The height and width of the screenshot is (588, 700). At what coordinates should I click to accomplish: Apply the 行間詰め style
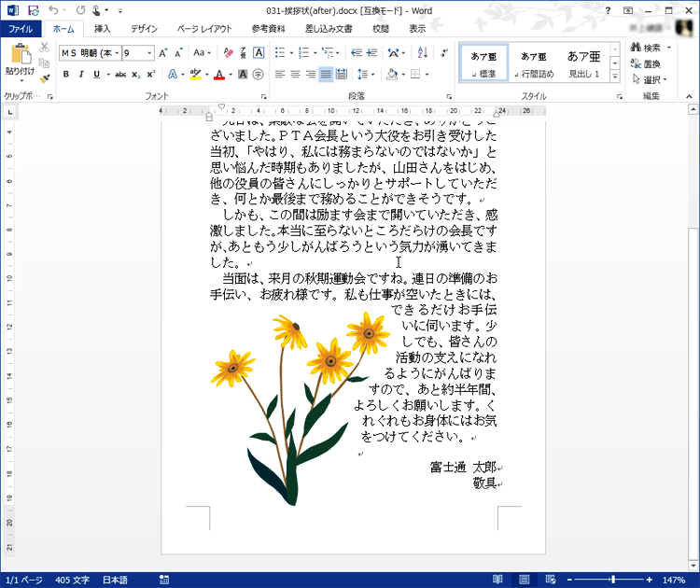(x=534, y=63)
